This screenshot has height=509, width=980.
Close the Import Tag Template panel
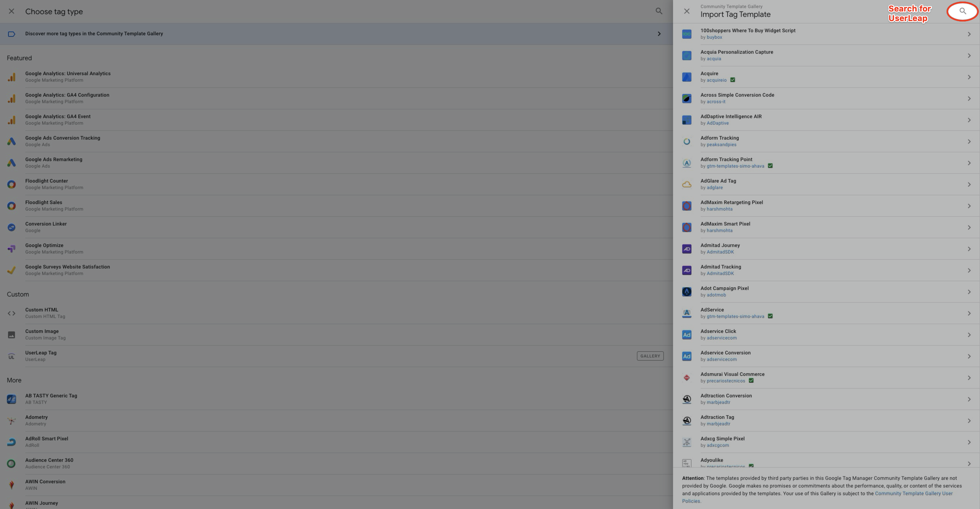pyautogui.click(x=687, y=11)
